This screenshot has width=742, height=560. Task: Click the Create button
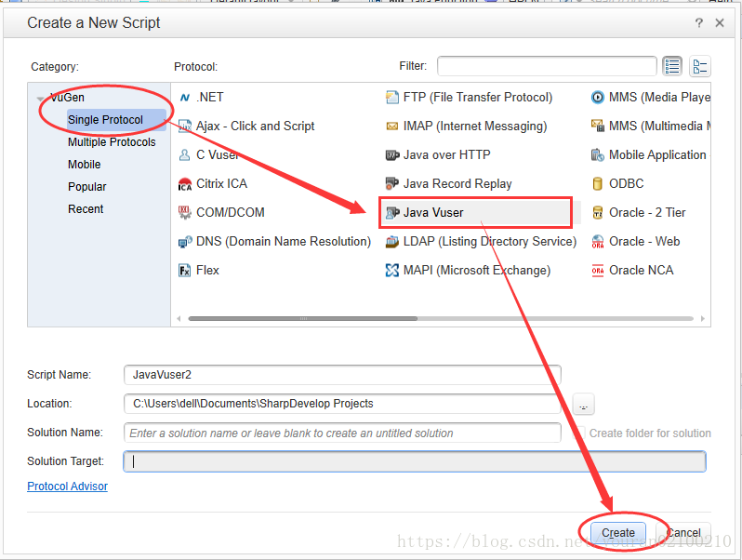618,533
